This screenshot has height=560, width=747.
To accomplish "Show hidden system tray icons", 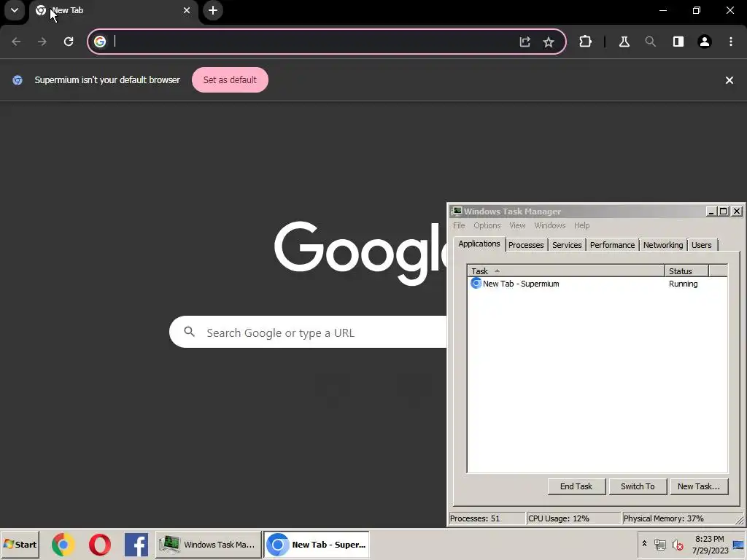I will 644,544.
